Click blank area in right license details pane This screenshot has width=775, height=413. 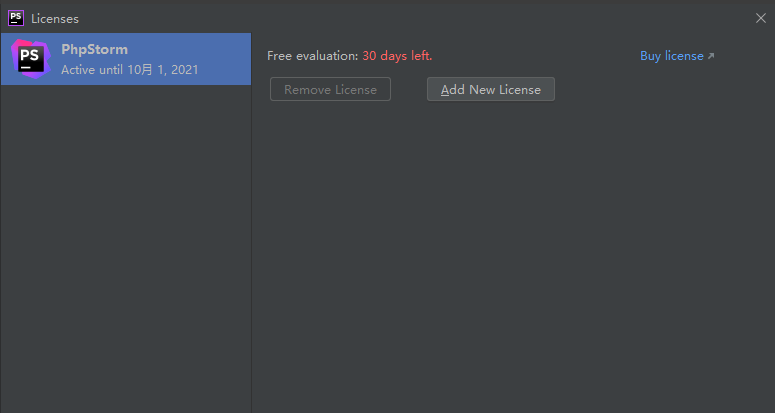(x=512, y=260)
